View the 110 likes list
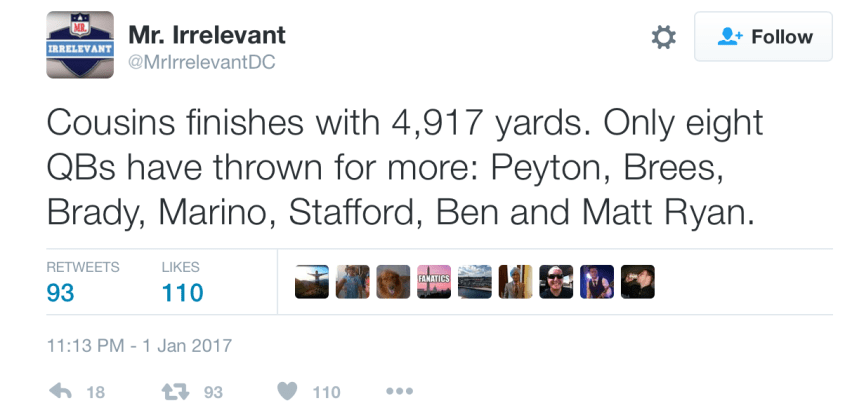The image size is (845, 410). [x=182, y=292]
